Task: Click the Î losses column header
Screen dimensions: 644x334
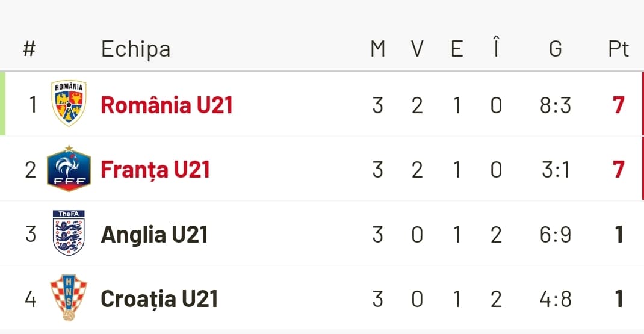Action: click(496, 48)
